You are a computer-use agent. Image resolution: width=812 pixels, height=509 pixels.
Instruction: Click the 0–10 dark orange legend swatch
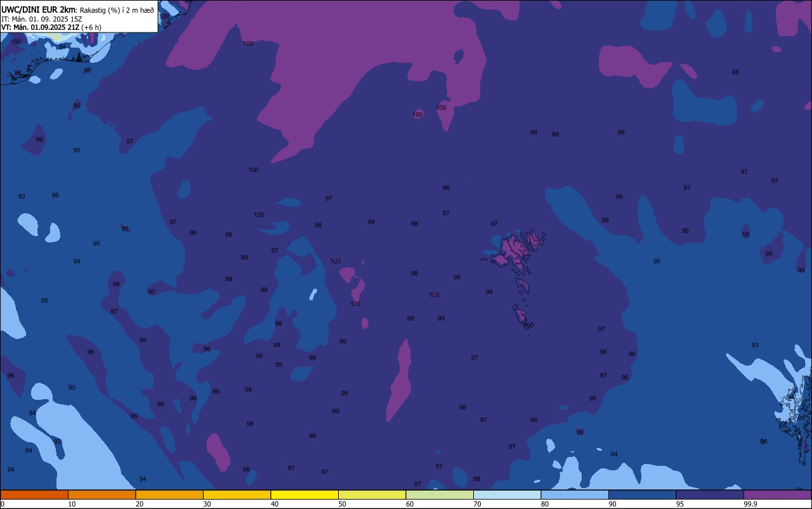click(34, 494)
